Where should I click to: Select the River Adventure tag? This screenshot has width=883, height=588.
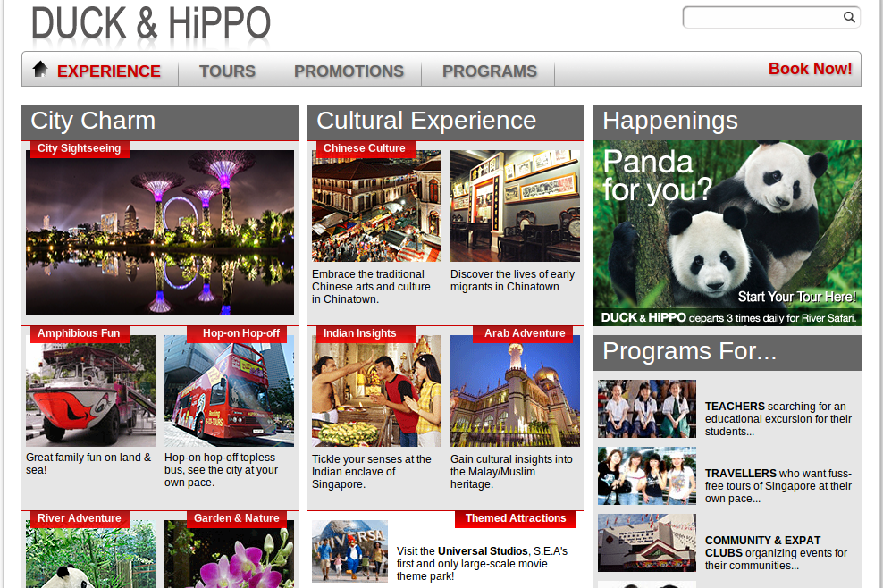point(80,518)
